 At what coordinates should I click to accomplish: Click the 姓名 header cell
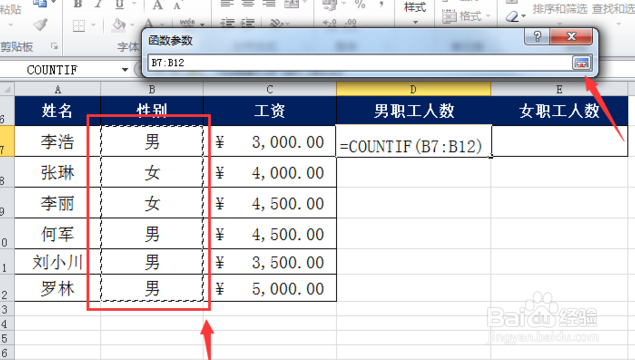pyautogui.click(x=58, y=111)
